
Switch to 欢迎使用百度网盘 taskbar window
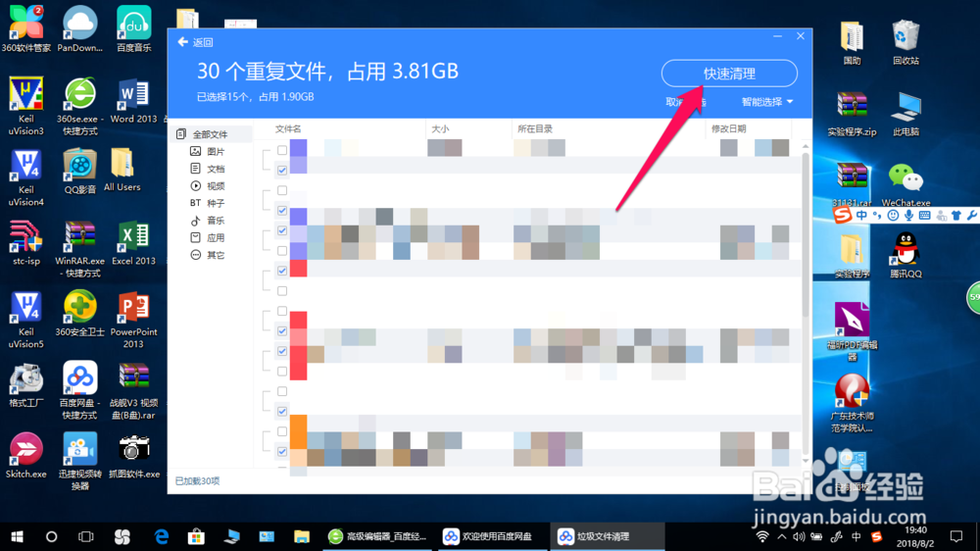pos(491,536)
